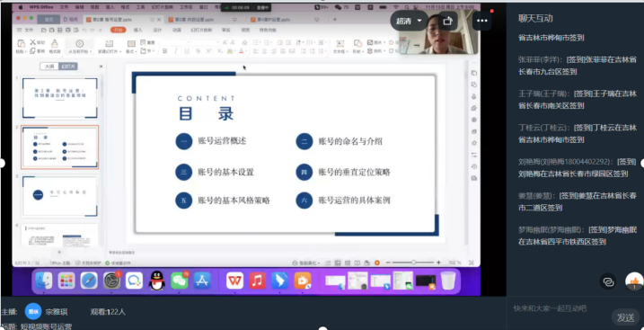644x330 pixels.
Task: Click the Underline formatting icon
Action: pyautogui.click(x=187, y=51)
